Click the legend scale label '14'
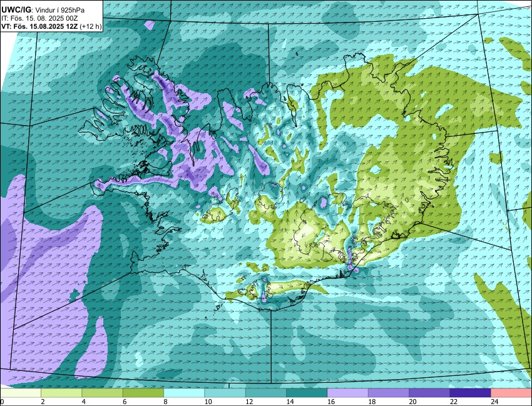 pos(290,402)
